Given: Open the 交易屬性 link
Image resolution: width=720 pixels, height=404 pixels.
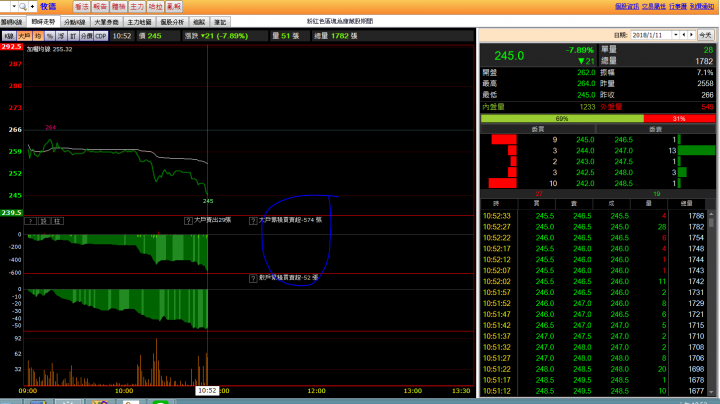Looking at the screenshot, I should (x=654, y=6).
